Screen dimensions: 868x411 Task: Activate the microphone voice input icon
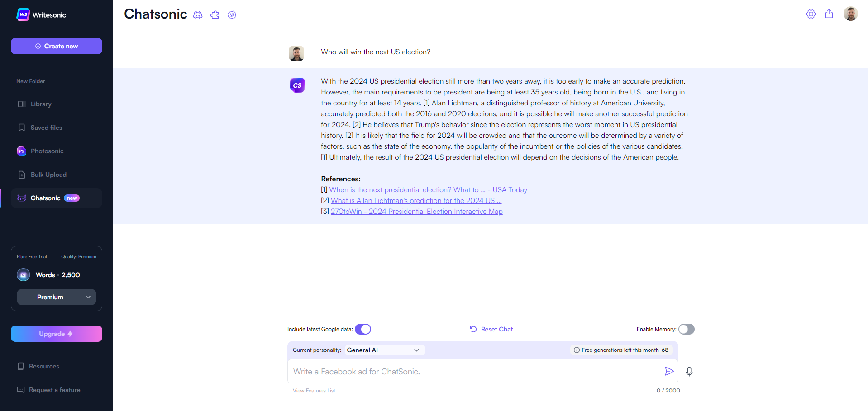click(x=689, y=372)
